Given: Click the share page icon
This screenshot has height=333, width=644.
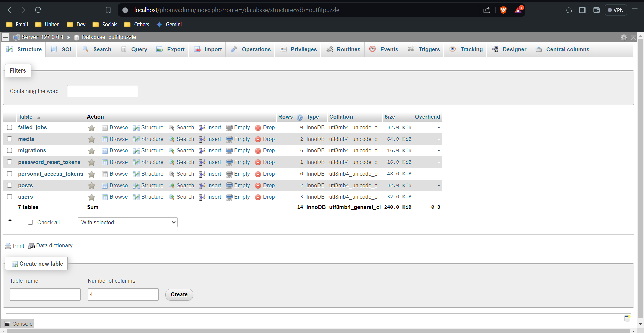Looking at the screenshot, I should 486,10.
